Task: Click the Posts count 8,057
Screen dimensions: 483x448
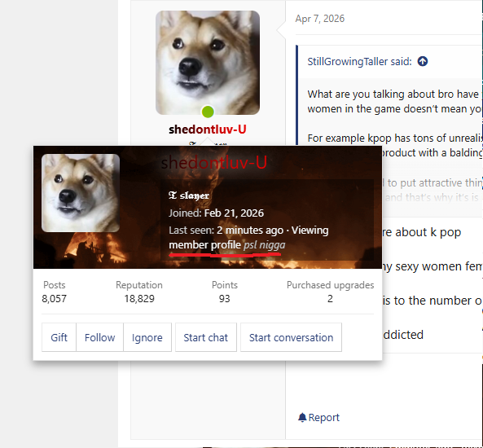Action: point(55,299)
